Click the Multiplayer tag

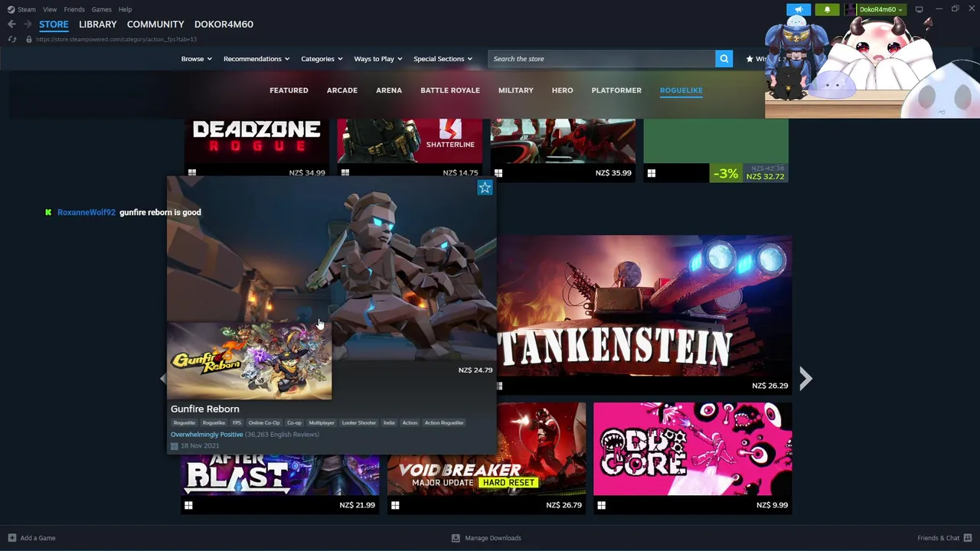pyautogui.click(x=322, y=422)
